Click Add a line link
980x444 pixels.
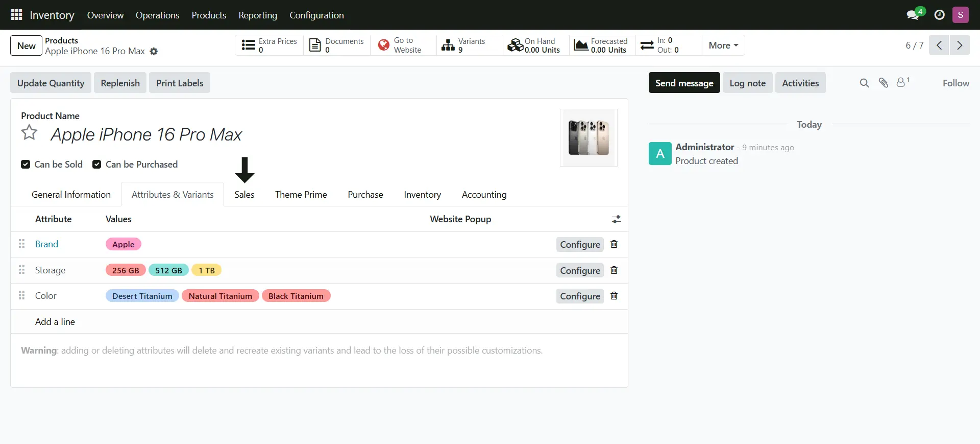55,322
